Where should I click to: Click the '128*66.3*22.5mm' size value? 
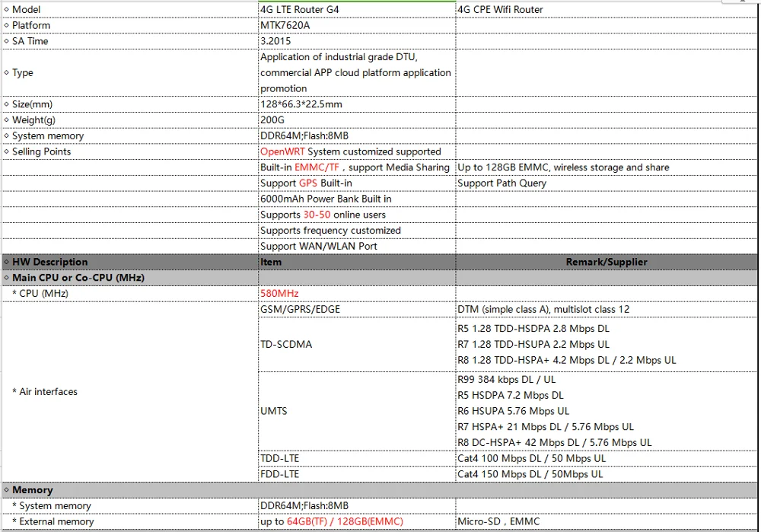point(357,104)
